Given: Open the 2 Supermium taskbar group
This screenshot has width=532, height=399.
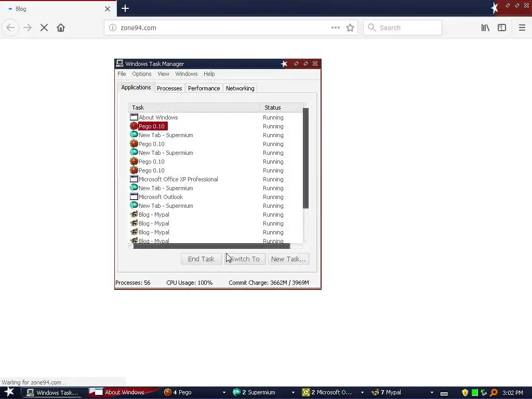Looking at the screenshot, I should coord(263,393).
